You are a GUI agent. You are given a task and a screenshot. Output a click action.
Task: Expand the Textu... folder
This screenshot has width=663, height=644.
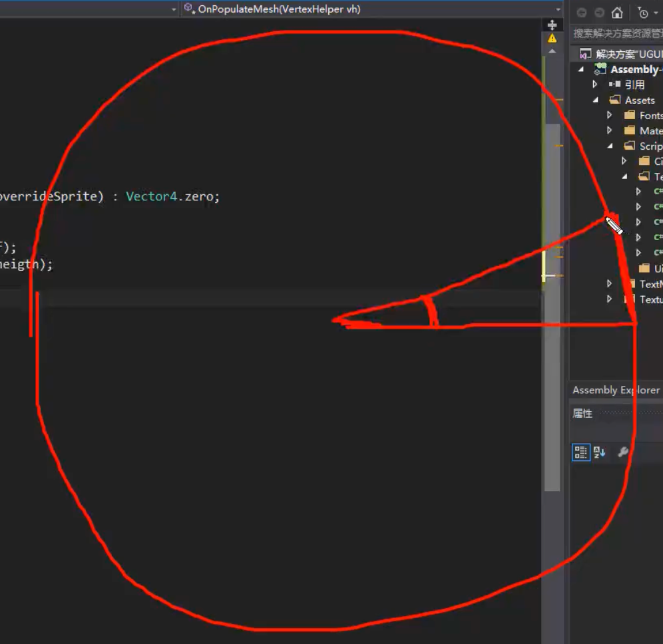pyautogui.click(x=609, y=299)
